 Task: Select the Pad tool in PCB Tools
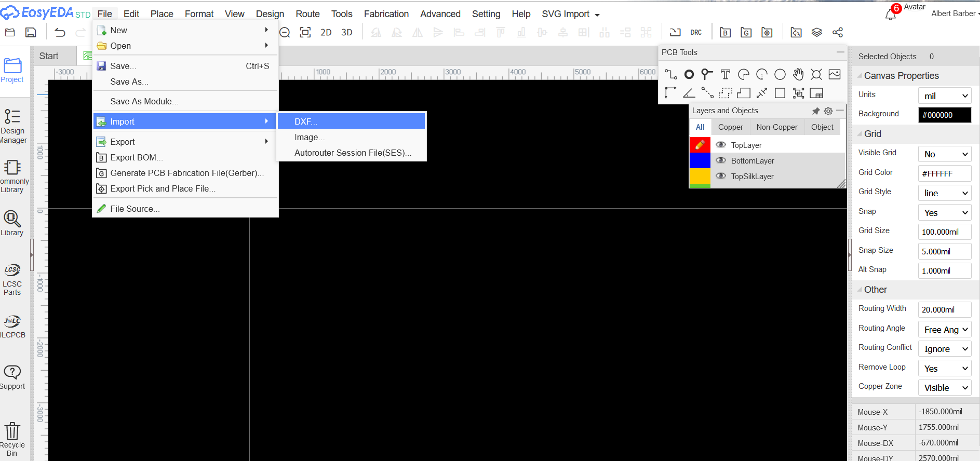689,74
